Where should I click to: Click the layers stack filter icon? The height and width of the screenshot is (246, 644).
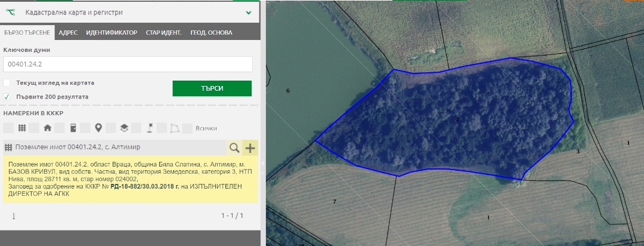124,128
